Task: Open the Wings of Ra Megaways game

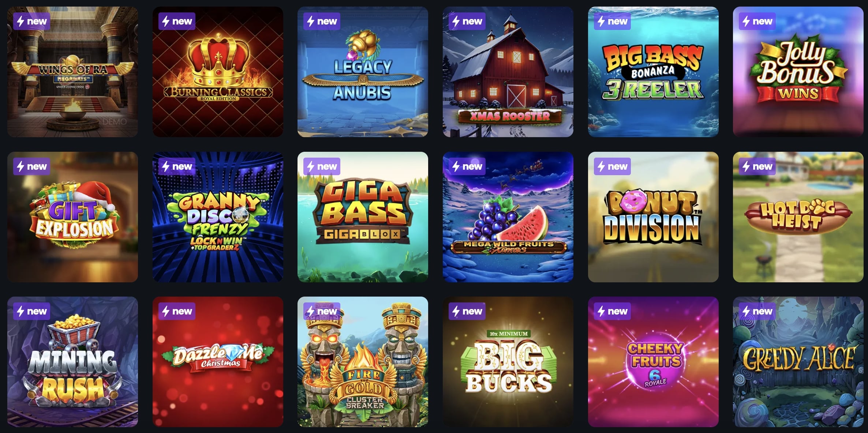Action: pyautogui.click(x=72, y=72)
